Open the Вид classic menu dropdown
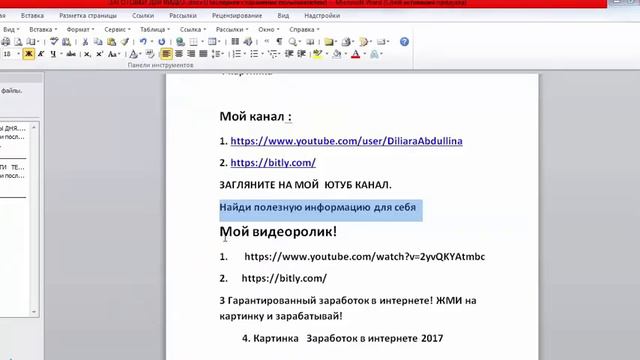 11,29
